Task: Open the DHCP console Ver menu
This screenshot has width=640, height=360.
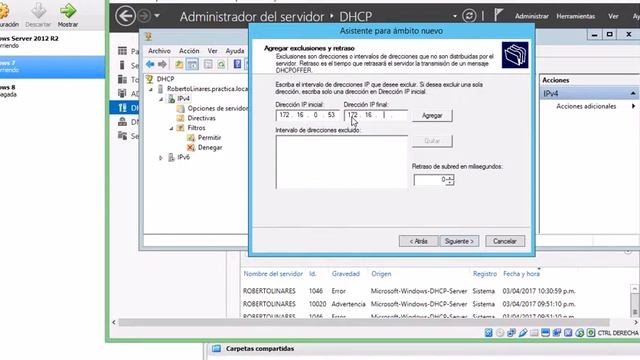Action: [x=212, y=51]
